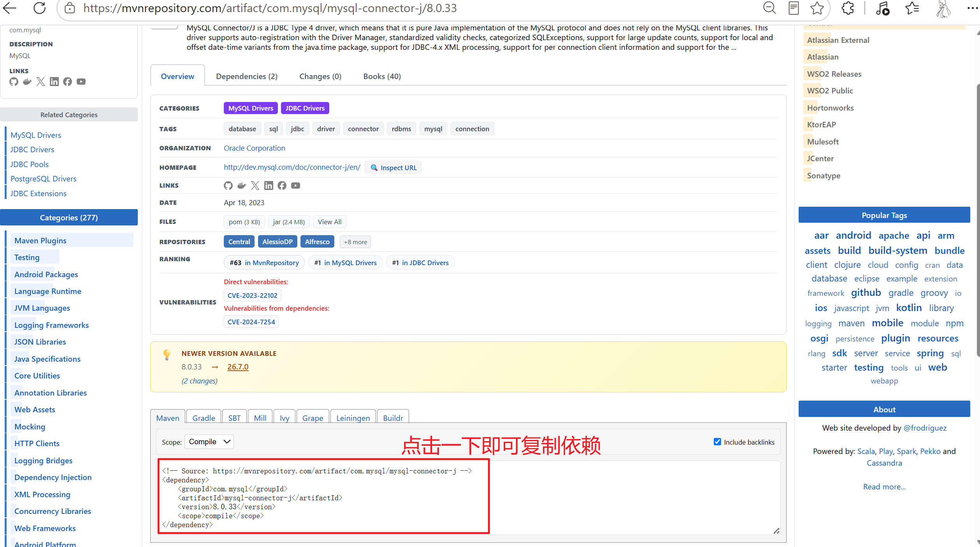The image size is (980, 547).
Task: Open the Oracle Corporation organization link
Action: 255,148
